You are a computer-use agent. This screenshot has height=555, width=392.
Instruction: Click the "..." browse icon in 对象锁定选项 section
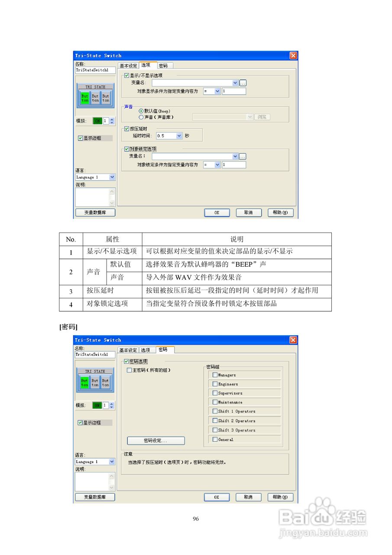242,156
